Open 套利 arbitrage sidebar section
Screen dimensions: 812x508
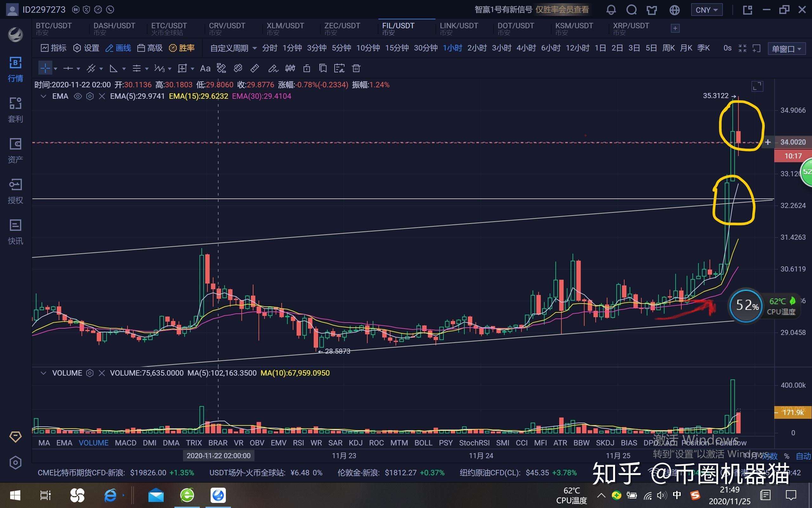pyautogui.click(x=16, y=110)
